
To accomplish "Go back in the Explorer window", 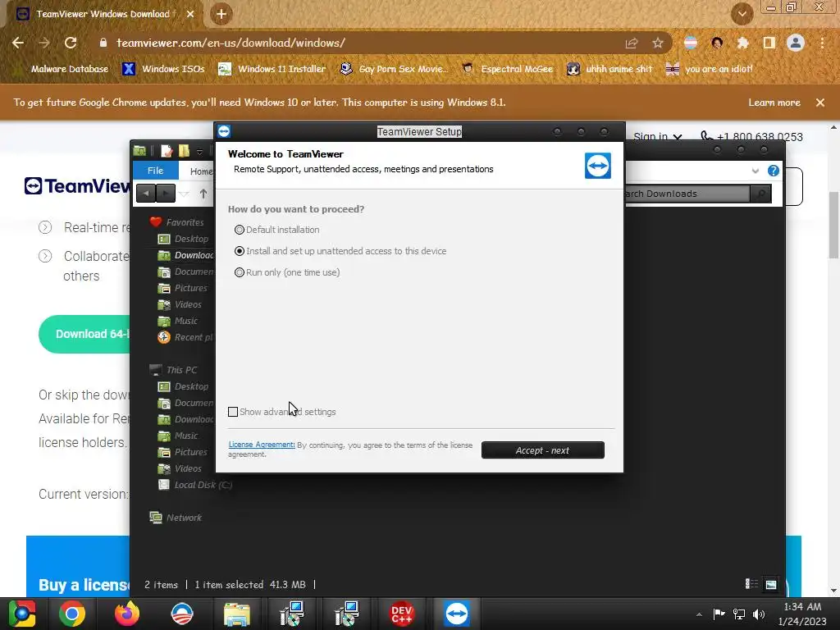I will click(146, 193).
